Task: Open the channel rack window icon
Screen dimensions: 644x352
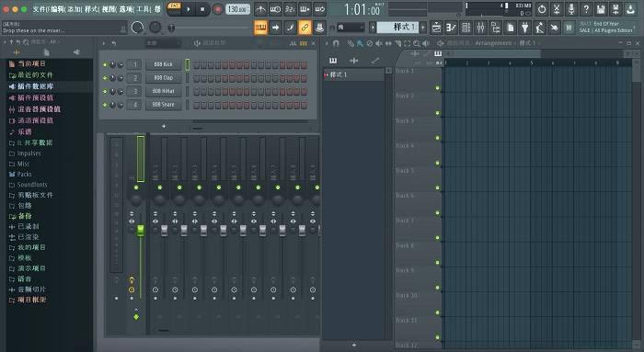Action: [466, 28]
